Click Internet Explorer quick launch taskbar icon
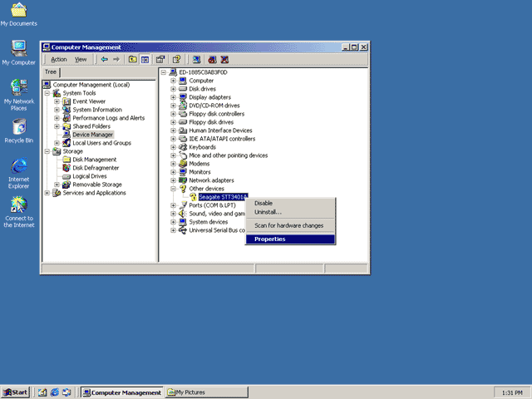 coord(55,392)
